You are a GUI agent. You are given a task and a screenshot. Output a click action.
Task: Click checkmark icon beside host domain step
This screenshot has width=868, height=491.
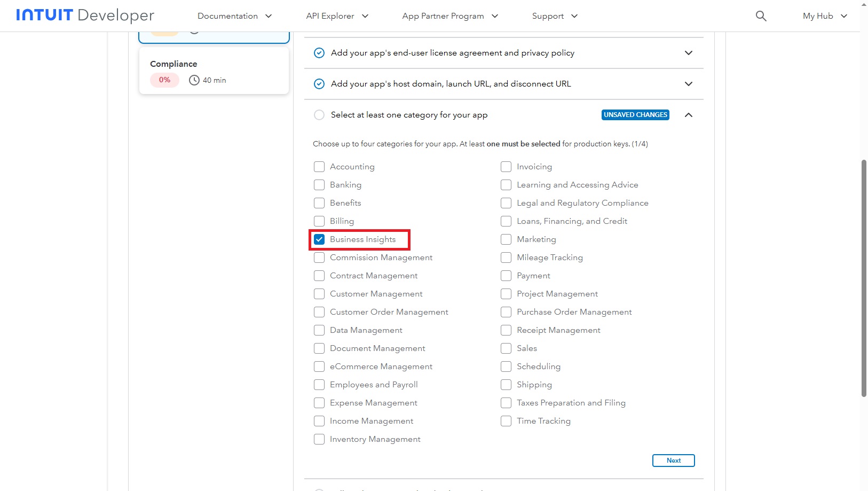tap(319, 84)
